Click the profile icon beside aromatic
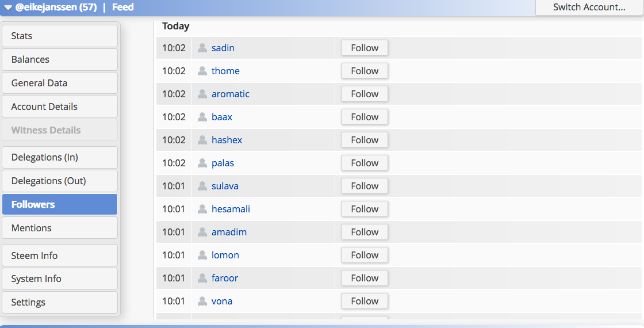Image resolution: width=644 pixels, height=328 pixels. point(202,94)
